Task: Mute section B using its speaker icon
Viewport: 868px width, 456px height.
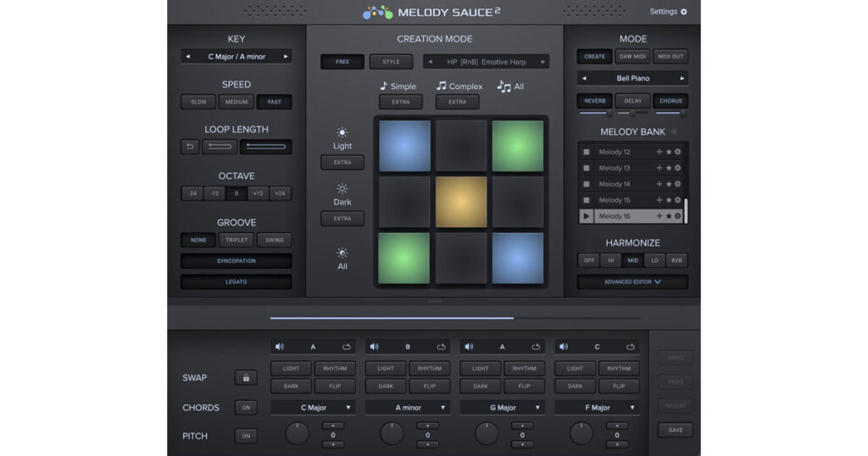Action: click(x=375, y=347)
